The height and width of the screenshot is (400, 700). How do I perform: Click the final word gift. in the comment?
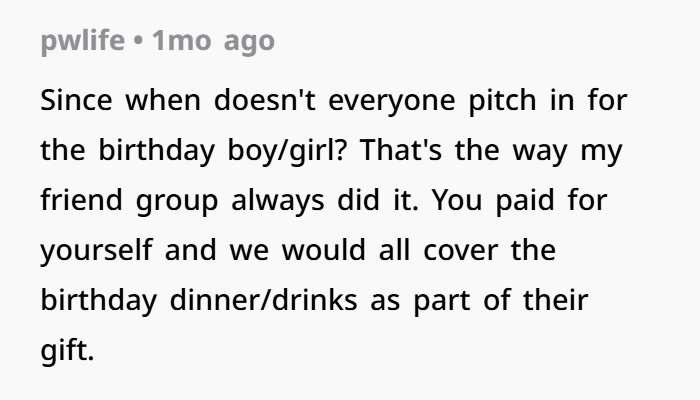point(67,351)
